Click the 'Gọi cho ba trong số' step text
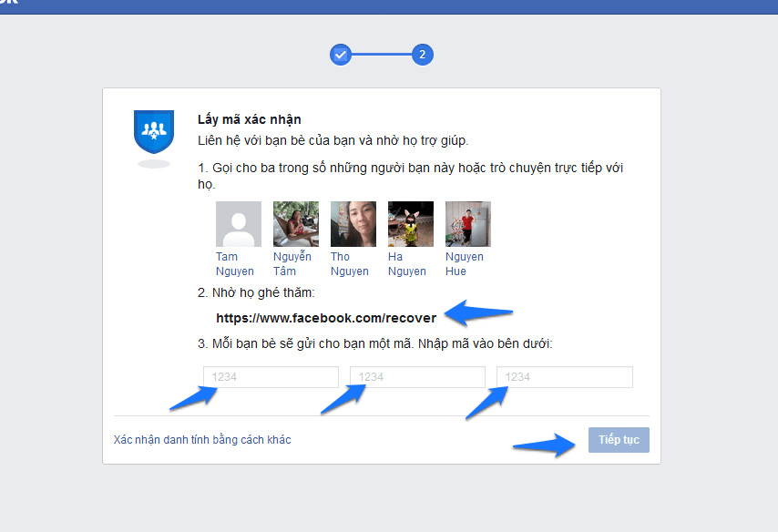 (x=410, y=176)
